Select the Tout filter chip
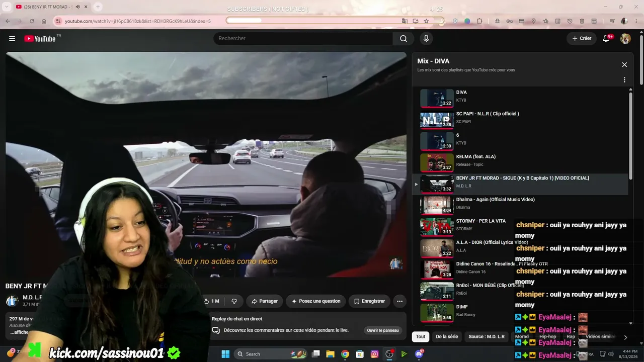Screen dimensions: 644x362 [x=421, y=337]
